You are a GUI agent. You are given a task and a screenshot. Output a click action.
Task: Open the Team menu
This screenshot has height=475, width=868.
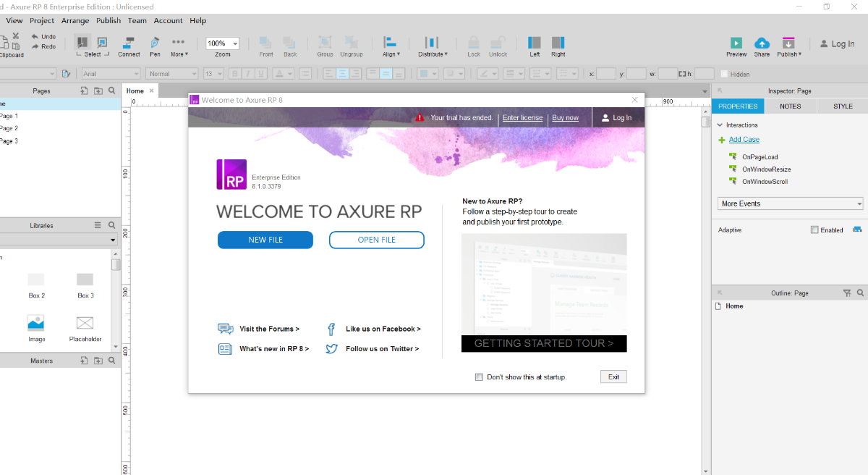click(137, 21)
